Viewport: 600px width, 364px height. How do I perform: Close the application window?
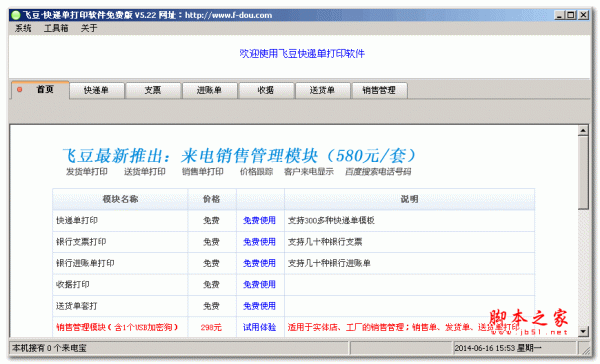[x=583, y=15]
